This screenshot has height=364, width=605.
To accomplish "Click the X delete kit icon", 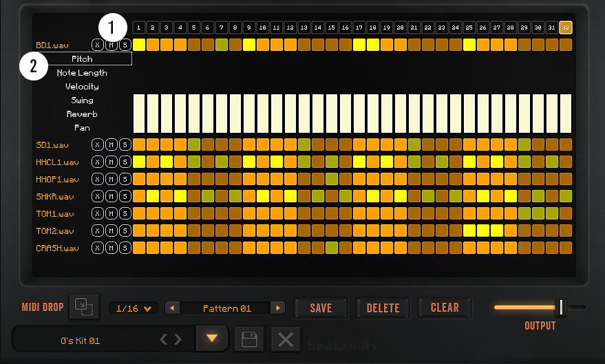I will point(285,339).
